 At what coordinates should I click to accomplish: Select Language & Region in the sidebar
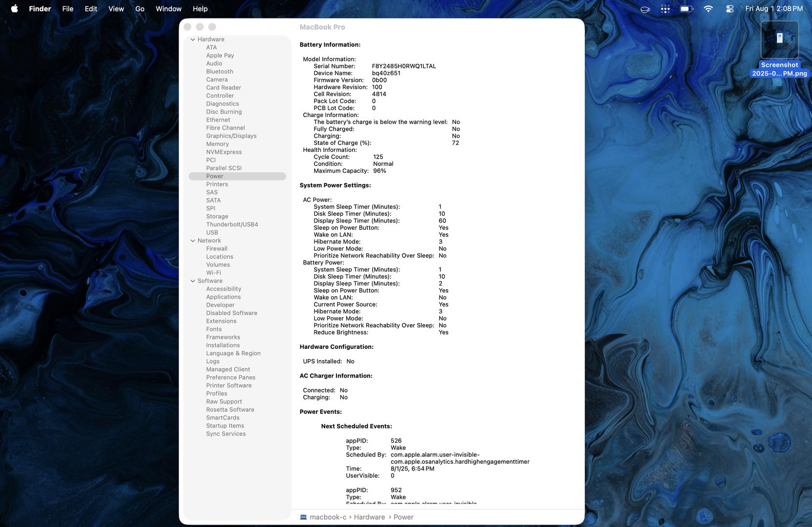click(233, 353)
